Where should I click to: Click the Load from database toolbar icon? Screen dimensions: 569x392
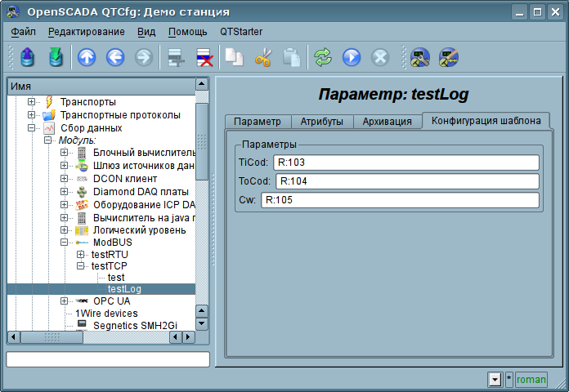tap(28, 57)
